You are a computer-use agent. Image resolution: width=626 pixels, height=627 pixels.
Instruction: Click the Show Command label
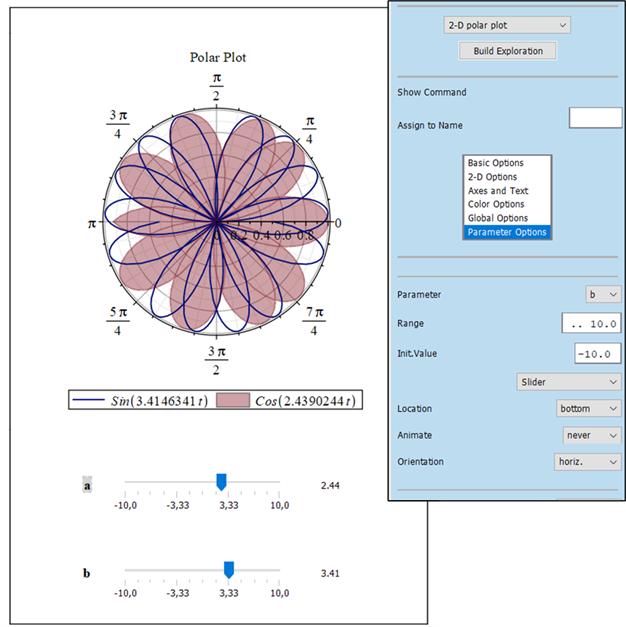pos(432,93)
